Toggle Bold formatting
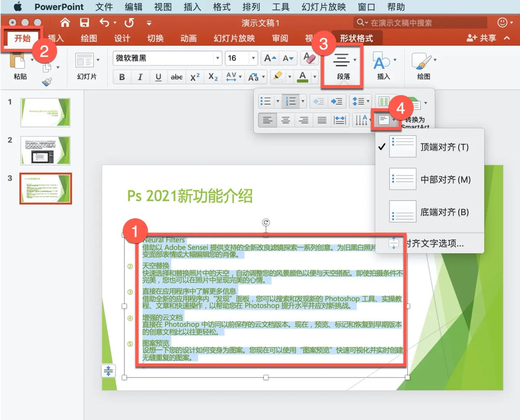 (122, 77)
